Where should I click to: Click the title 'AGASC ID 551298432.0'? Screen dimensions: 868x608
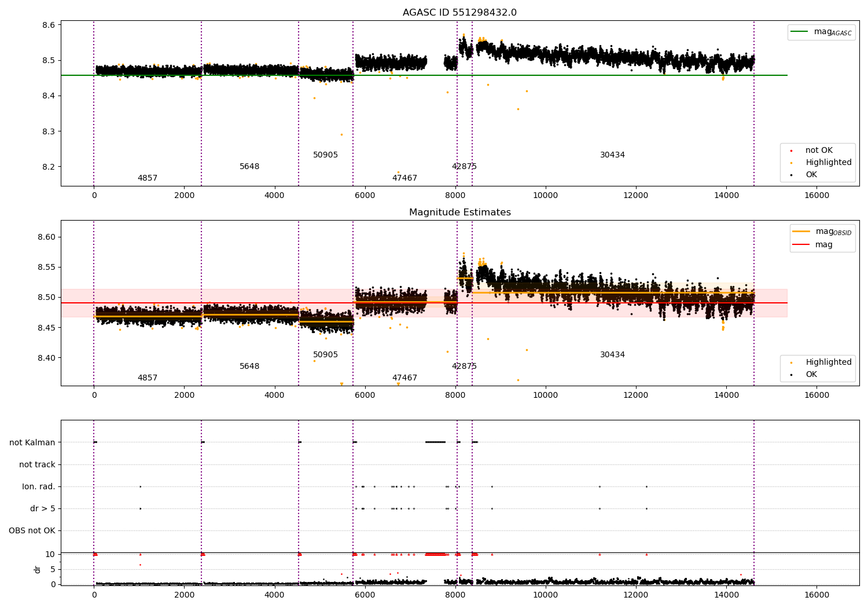459,13
